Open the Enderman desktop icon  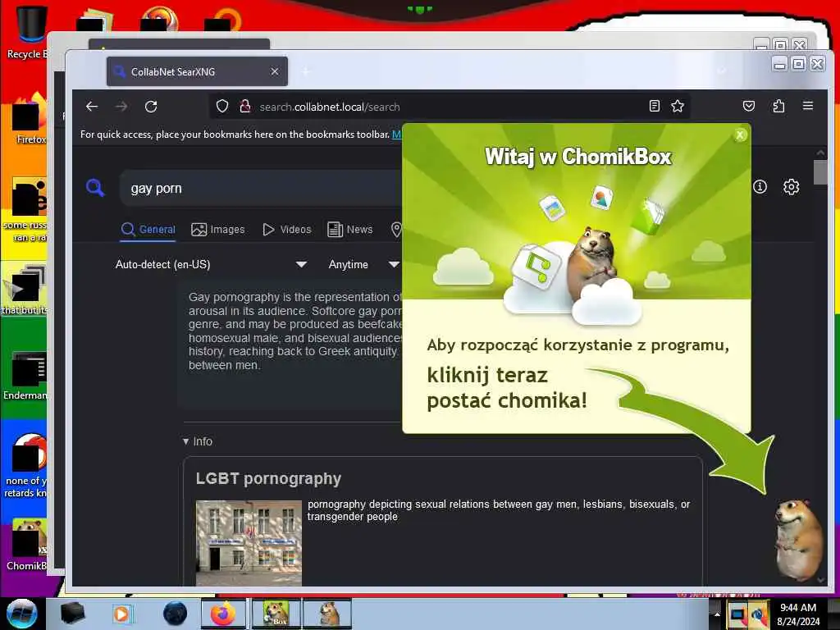pos(25,377)
